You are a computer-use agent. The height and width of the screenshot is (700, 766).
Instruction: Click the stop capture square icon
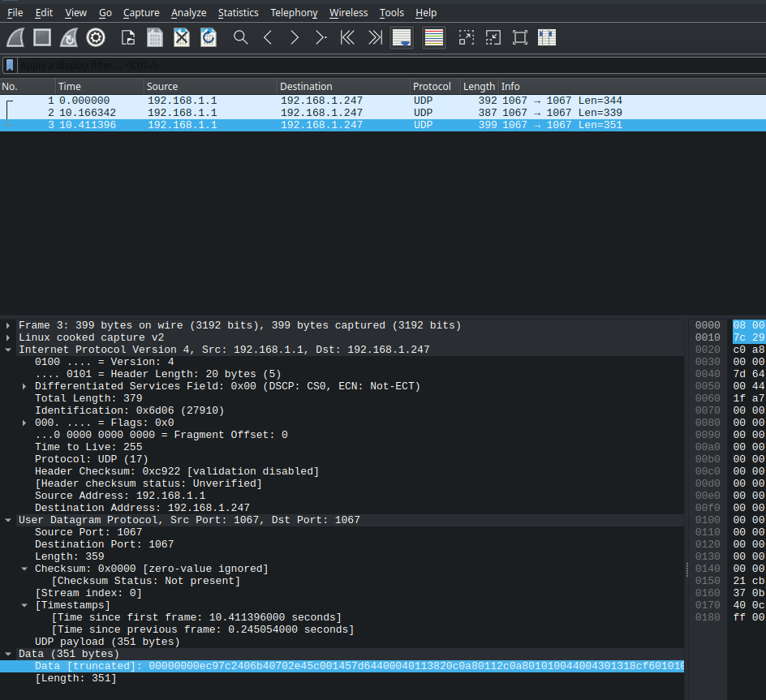tap(42, 37)
